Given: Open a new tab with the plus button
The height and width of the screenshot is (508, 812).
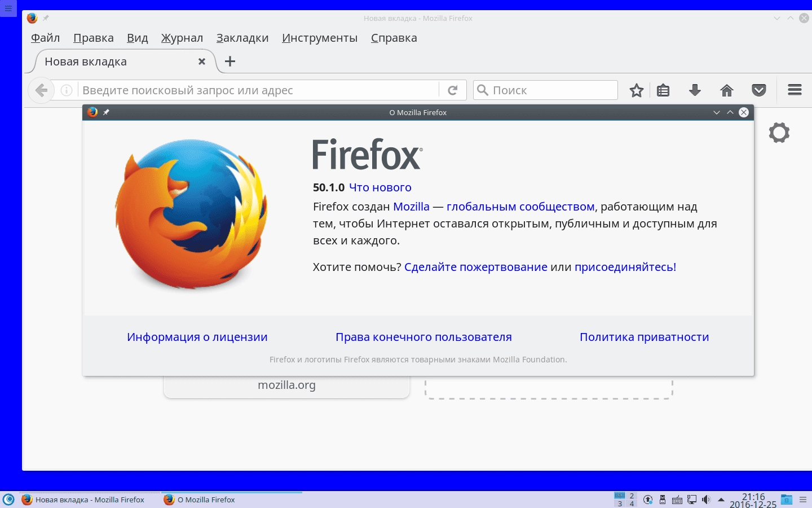Looking at the screenshot, I should [230, 62].
